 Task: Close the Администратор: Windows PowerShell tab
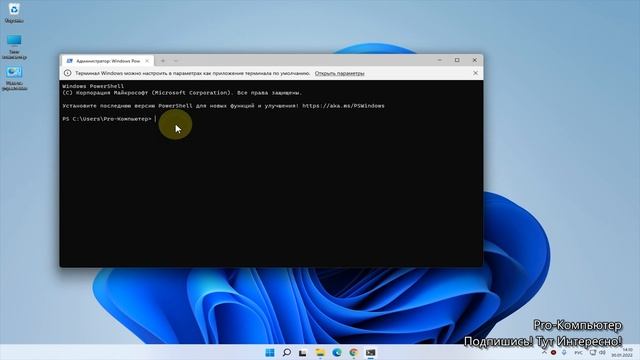[x=147, y=61]
